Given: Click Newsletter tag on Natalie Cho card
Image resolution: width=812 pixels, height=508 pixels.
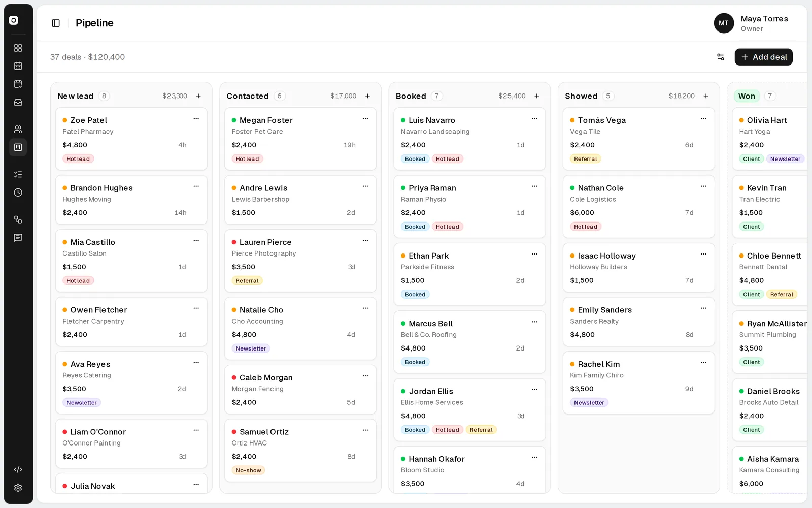Looking at the screenshot, I should (x=251, y=348).
